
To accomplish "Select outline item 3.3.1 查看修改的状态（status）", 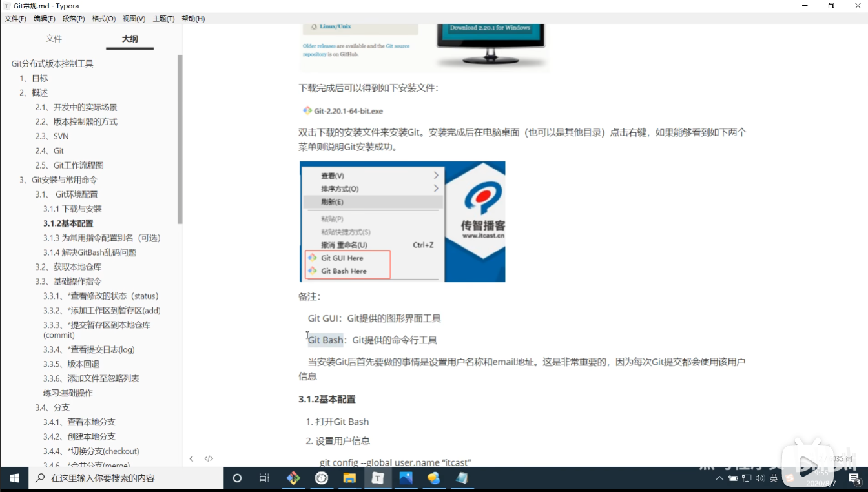I will point(101,296).
